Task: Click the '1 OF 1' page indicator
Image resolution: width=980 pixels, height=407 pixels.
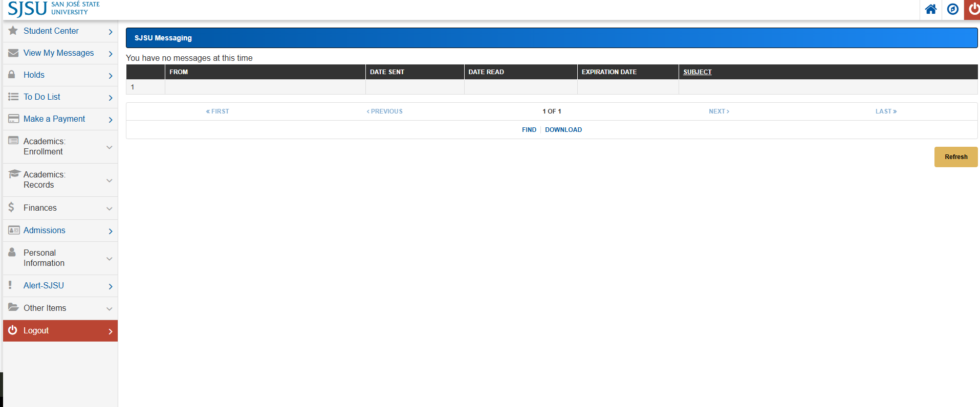Action: [x=552, y=111]
